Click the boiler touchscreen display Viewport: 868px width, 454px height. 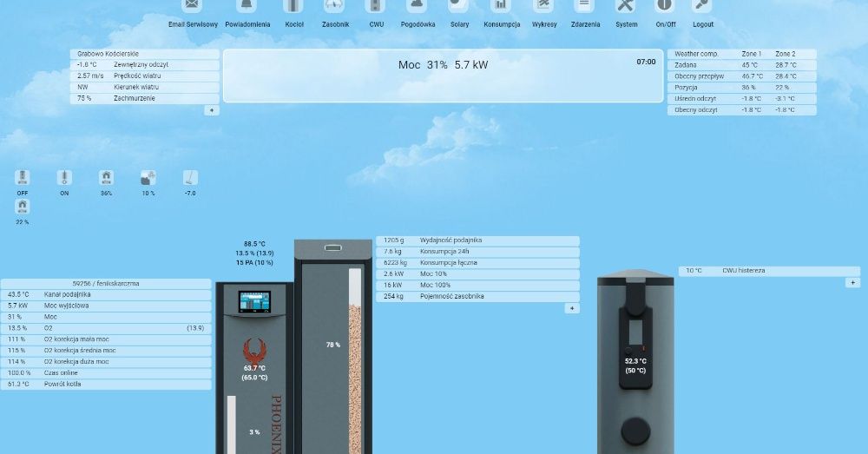[x=254, y=303]
